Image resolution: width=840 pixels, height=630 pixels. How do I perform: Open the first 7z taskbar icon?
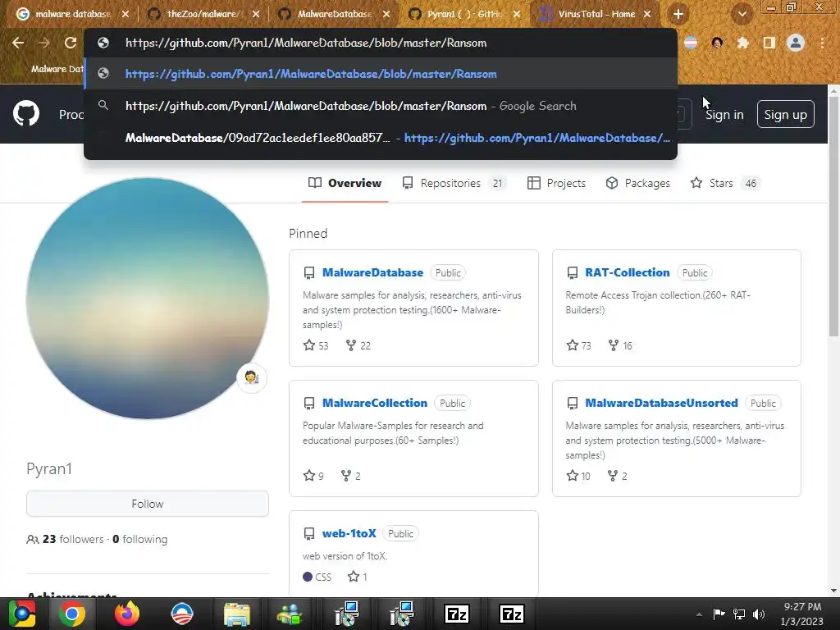457,614
